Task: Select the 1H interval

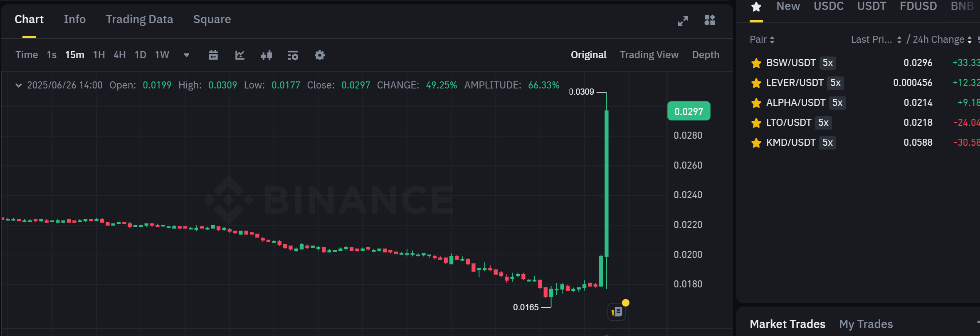Action: point(99,55)
